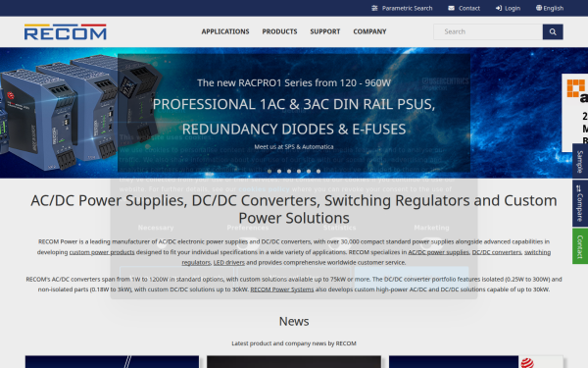
Task: Open the green Contact side tab
Action: click(x=580, y=246)
